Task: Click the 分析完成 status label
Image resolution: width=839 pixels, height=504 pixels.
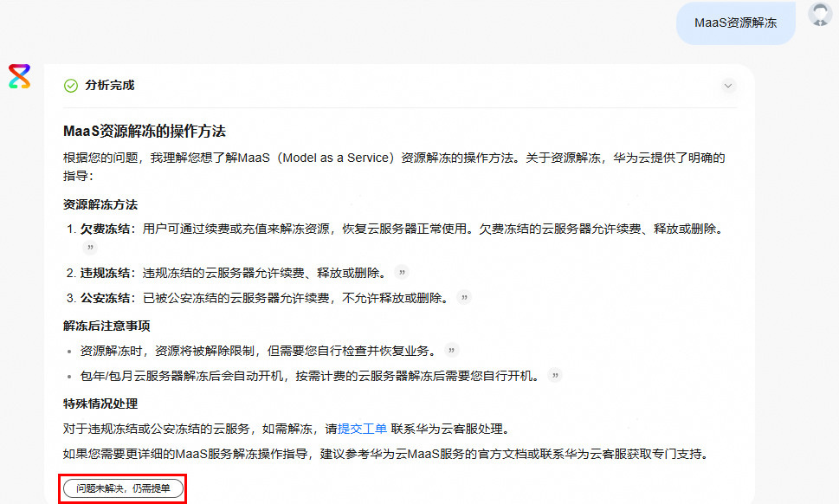Action: click(109, 86)
